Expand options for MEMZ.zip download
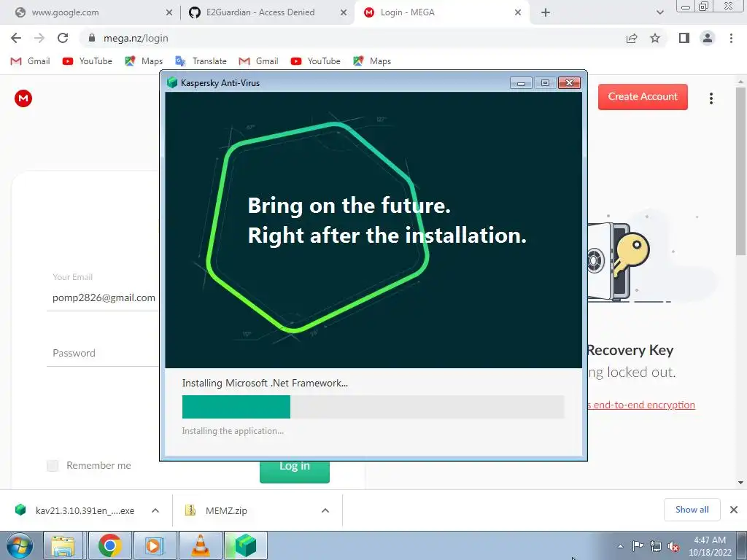747x560 pixels. click(325, 510)
